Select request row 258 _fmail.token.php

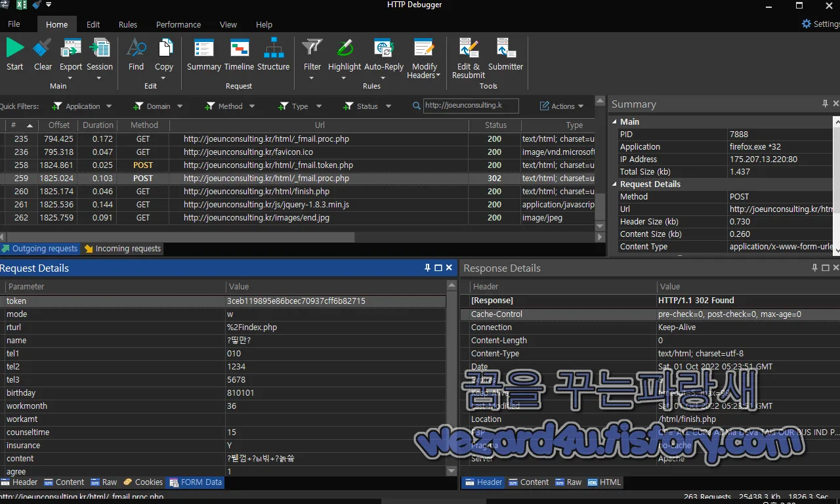[297, 165]
